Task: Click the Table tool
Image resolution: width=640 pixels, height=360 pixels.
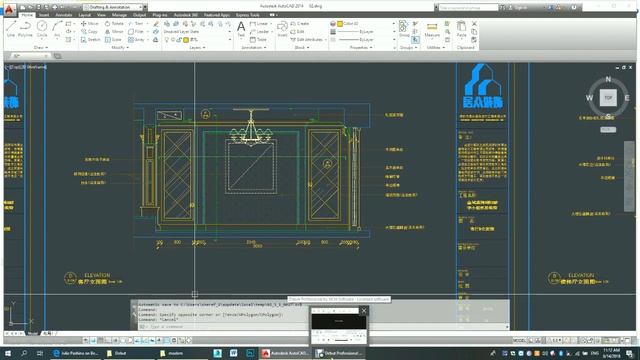Action: [258, 40]
